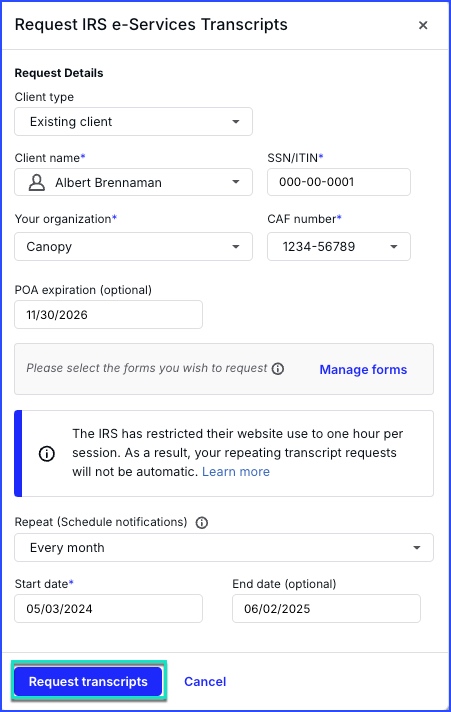Click the Start date field

point(109,608)
